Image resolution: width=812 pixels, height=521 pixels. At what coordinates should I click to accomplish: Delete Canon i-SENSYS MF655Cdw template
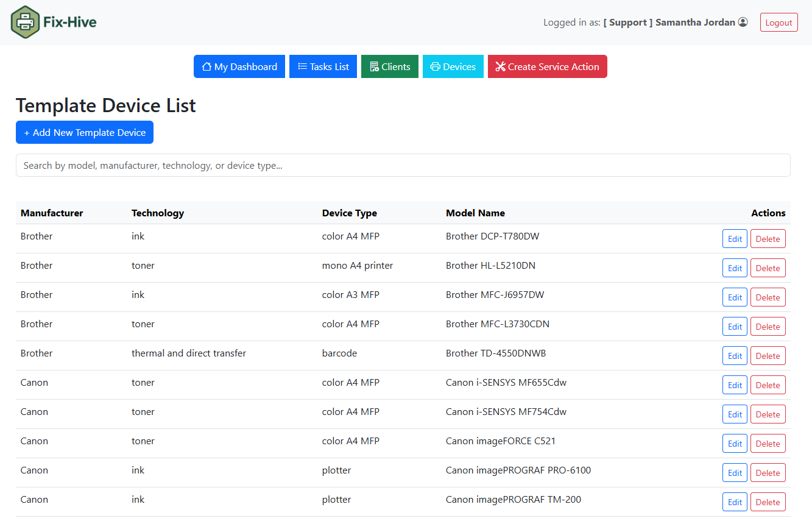(768, 385)
